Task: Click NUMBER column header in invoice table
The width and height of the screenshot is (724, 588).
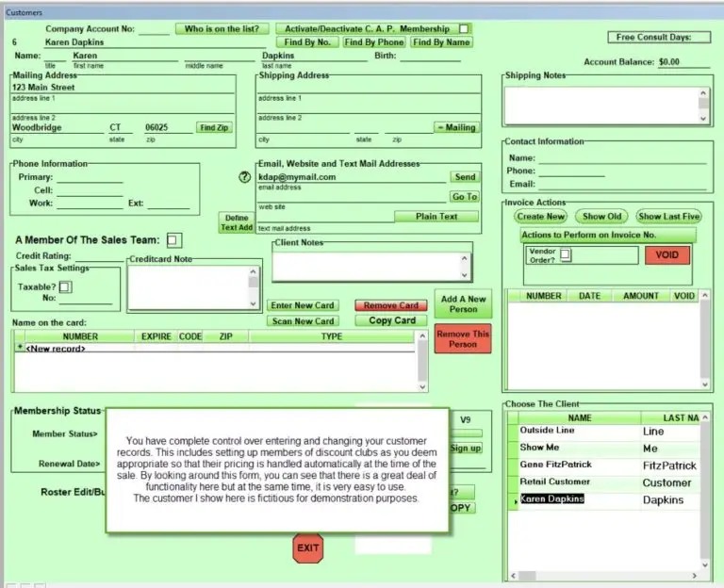Action: (x=543, y=296)
